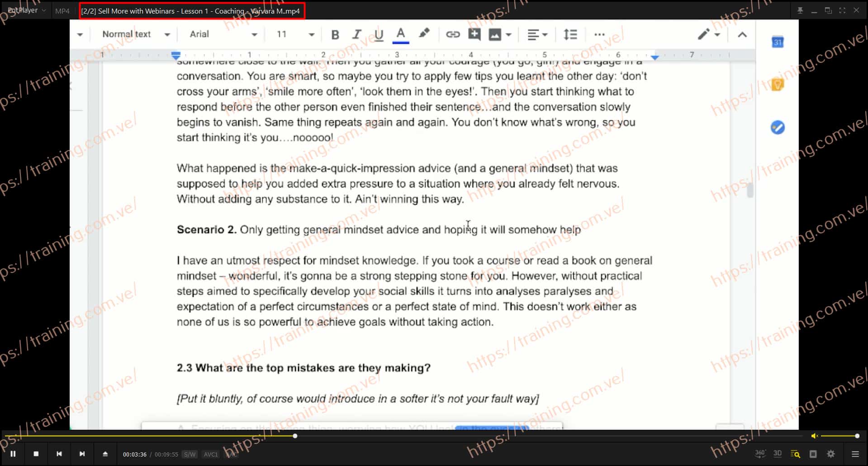This screenshot has height=466, width=868.
Task: Click the document vertical scrollbar thumb
Action: (x=750, y=190)
